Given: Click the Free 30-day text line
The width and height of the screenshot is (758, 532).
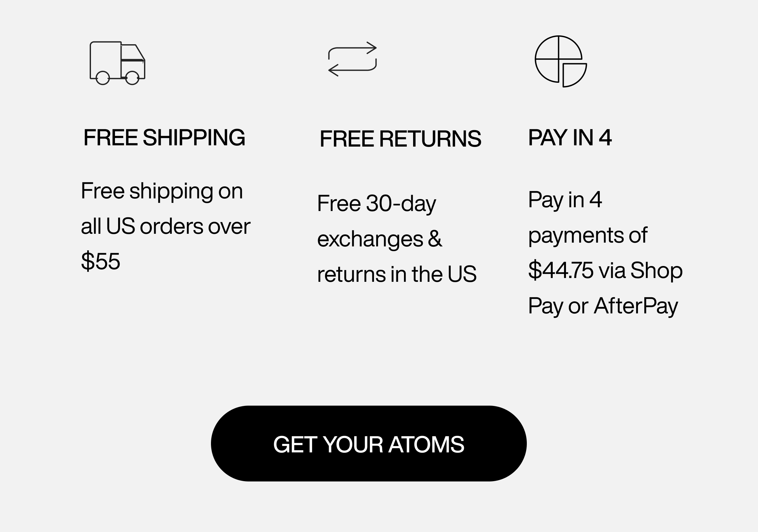Looking at the screenshot, I should [x=376, y=204].
